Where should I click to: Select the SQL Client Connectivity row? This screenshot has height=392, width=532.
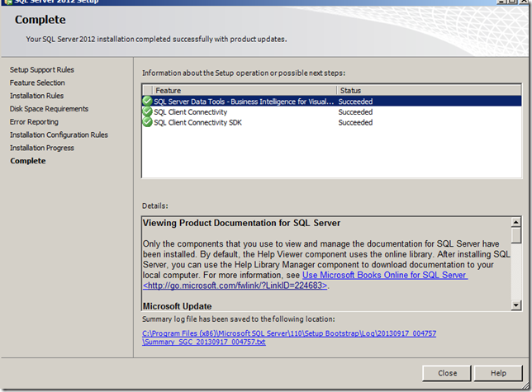331,111
